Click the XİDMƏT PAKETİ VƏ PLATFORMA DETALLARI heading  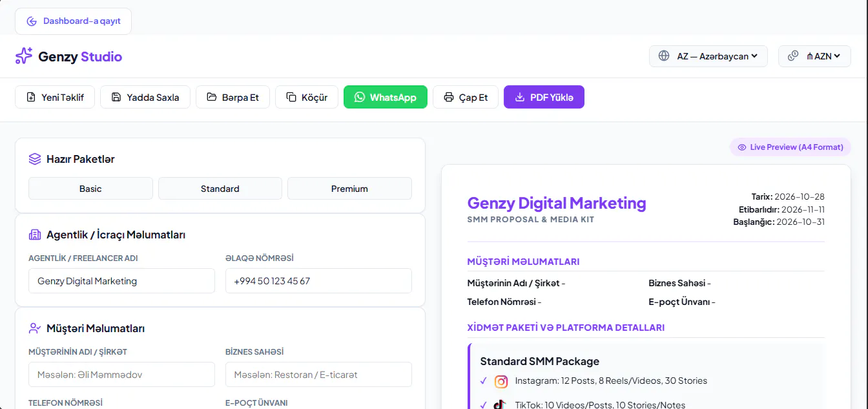click(x=566, y=328)
